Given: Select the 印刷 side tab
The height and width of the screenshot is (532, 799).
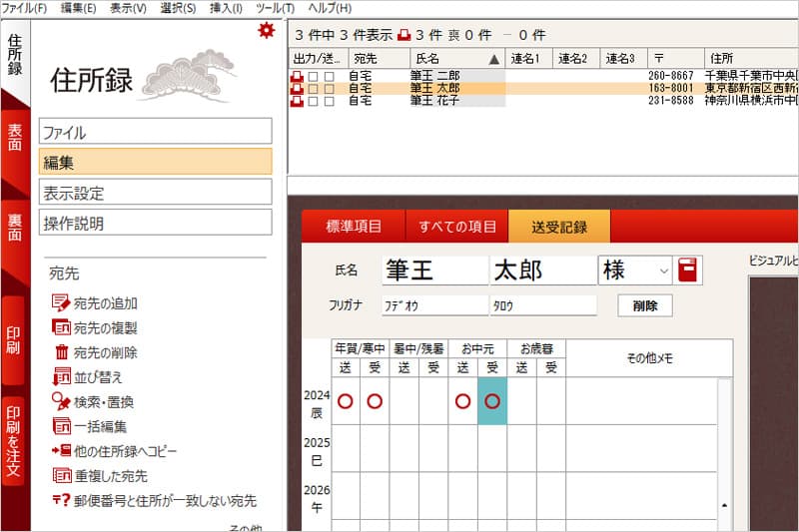Looking at the screenshot, I should (x=14, y=340).
